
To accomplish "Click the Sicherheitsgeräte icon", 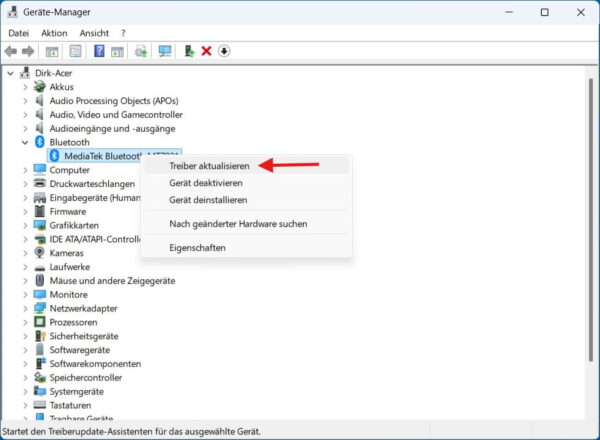I will [x=40, y=336].
